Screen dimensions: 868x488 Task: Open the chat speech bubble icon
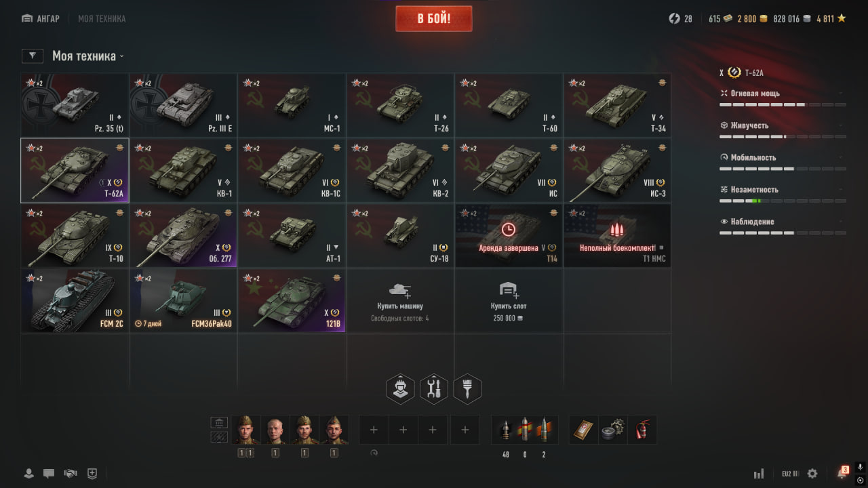(x=49, y=474)
